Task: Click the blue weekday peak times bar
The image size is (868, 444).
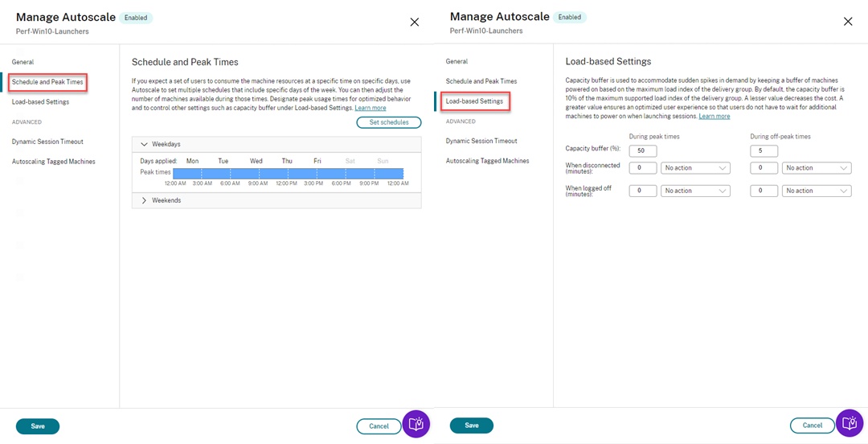Action: (288, 173)
